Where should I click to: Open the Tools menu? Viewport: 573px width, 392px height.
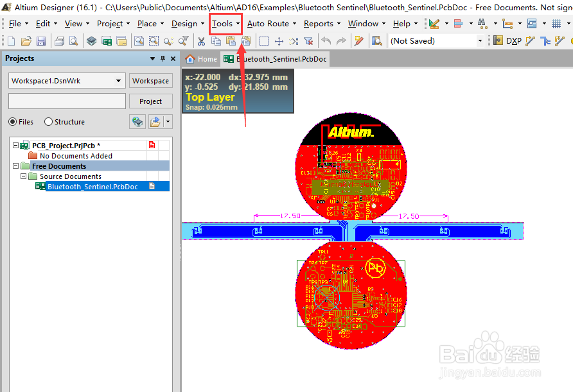(225, 24)
